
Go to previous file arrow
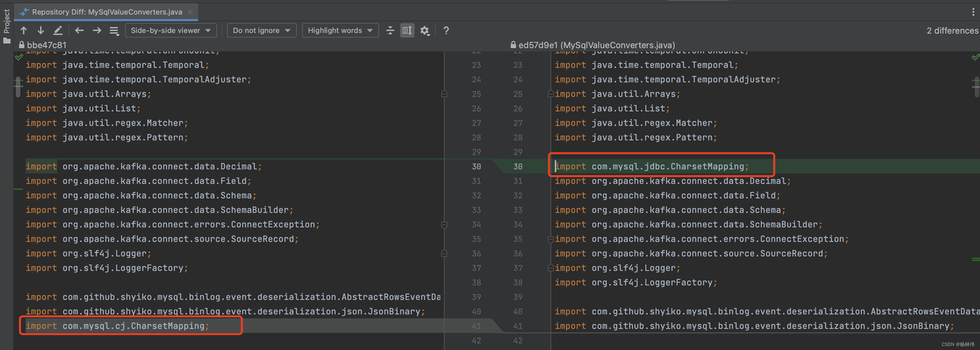tap(79, 31)
